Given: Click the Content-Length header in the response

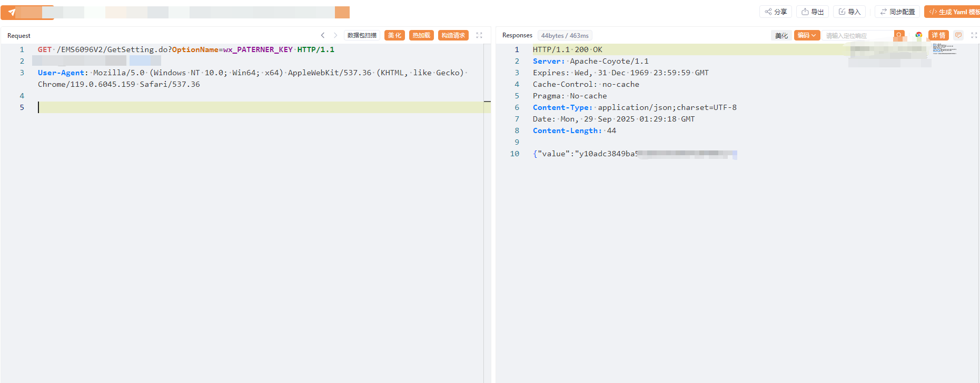Looking at the screenshot, I should [x=574, y=130].
